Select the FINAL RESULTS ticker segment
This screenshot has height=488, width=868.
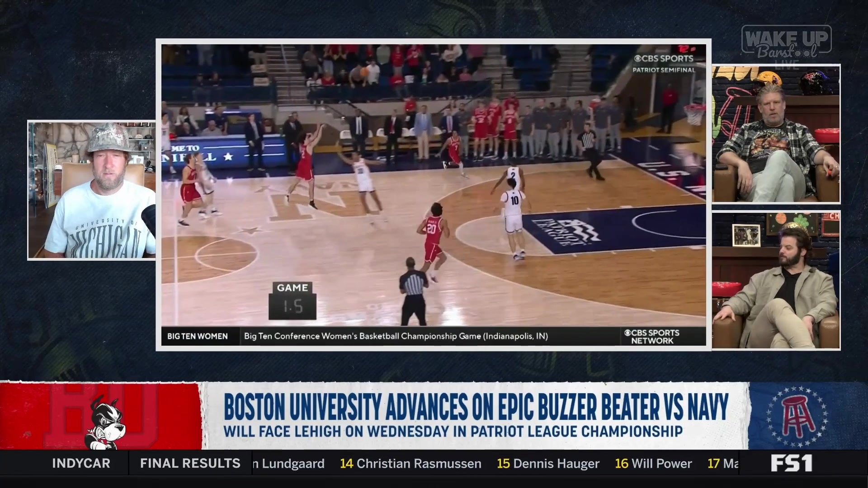coord(190,463)
